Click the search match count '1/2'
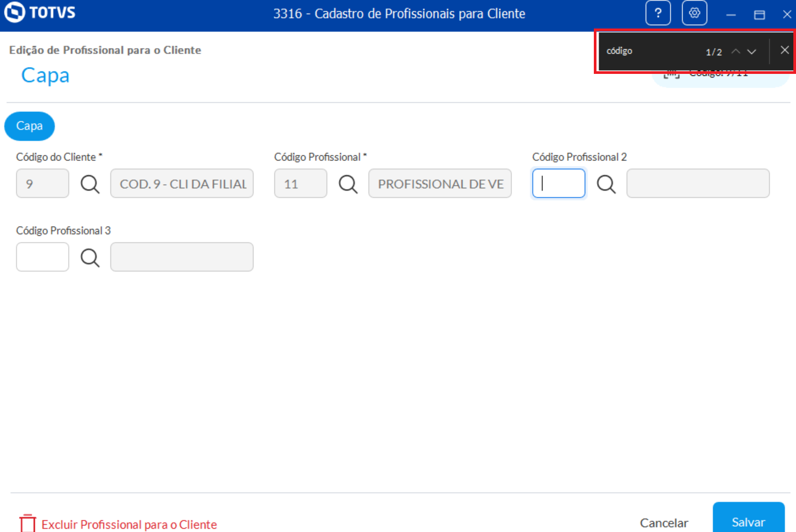Image resolution: width=796 pixels, height=532 pixels. [x=714, y=52]
